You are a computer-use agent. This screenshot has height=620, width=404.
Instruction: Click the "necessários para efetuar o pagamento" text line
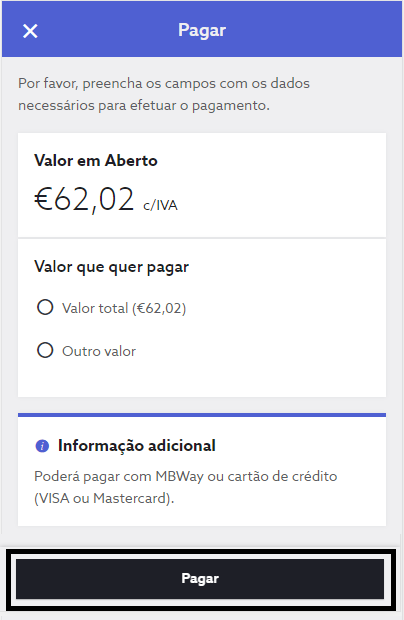click(144, 106)
